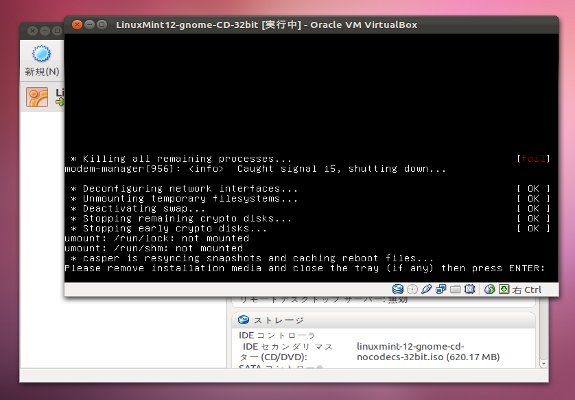Click the 'modem-manager[956]' console line
The width and height of the screenshot is (575, 400).
coord(255,169)
